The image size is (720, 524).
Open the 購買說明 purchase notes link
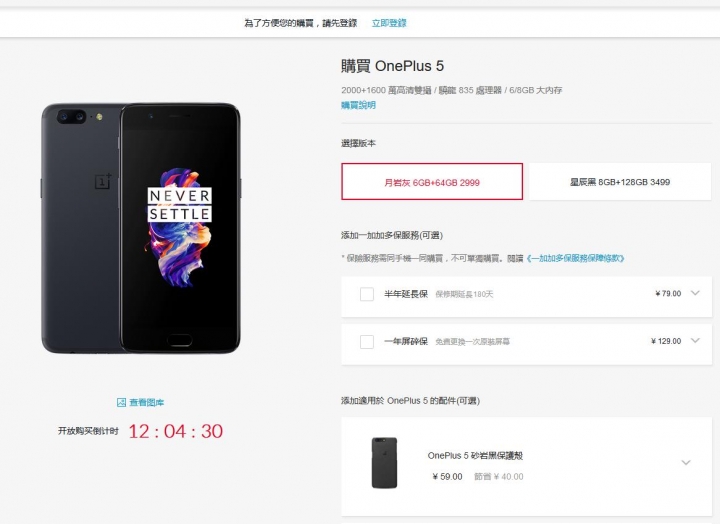359,105
